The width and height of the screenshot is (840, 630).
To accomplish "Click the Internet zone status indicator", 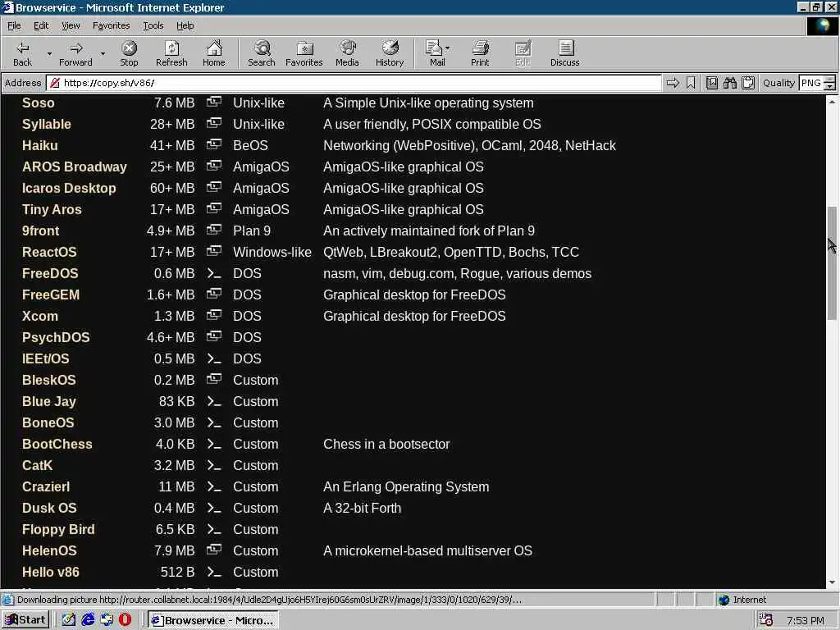I will coord(742,600).
